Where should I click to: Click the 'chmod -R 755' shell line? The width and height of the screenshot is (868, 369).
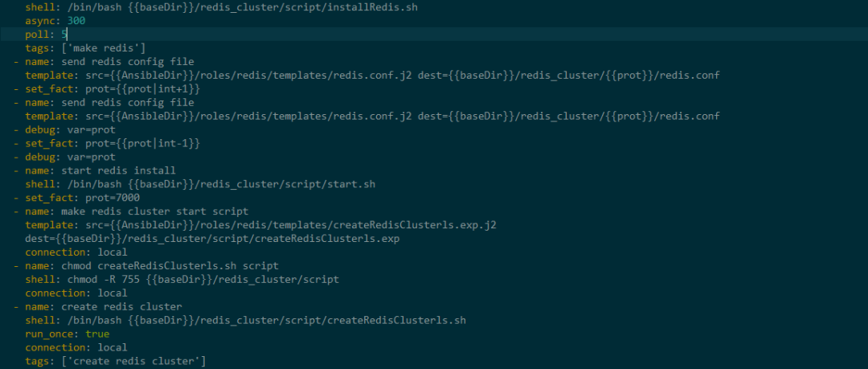pyautogui.click(x=182, y=279)
